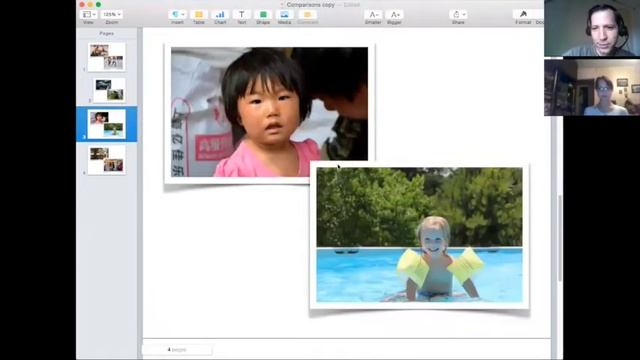This screenshot has height=360, width=640.
Task: Select page 2 thumbnail in sidebar
Action: click(x=109, y=90)
